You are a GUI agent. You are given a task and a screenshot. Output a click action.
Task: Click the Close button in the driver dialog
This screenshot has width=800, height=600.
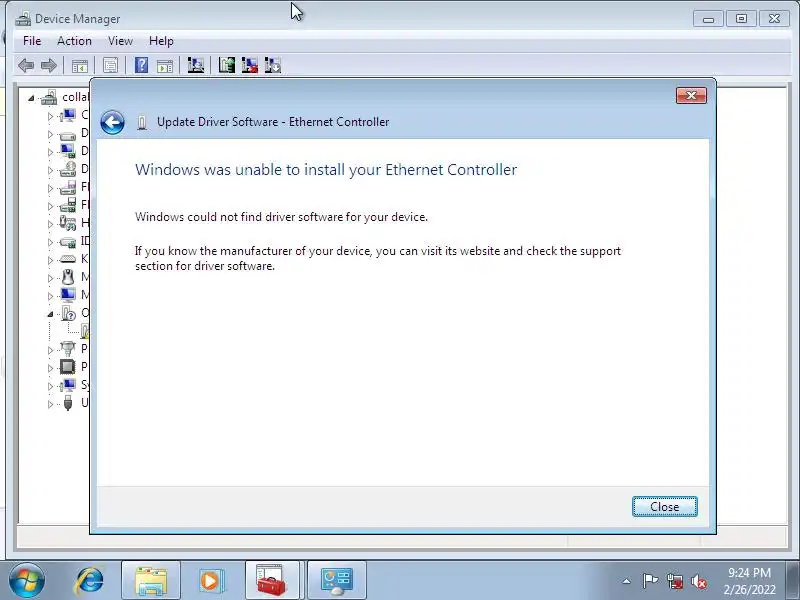point(665,507)
